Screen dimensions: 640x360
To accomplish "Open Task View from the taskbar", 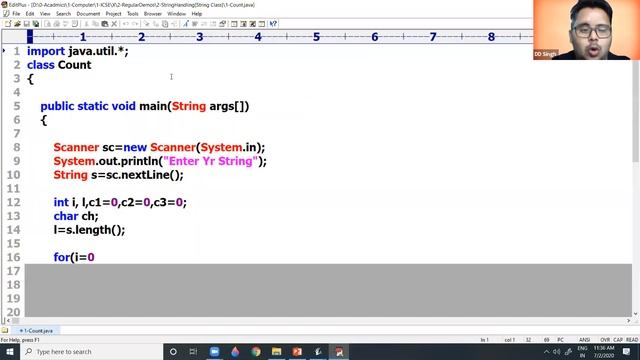I will pyautogui.click(x=193, y=351).
